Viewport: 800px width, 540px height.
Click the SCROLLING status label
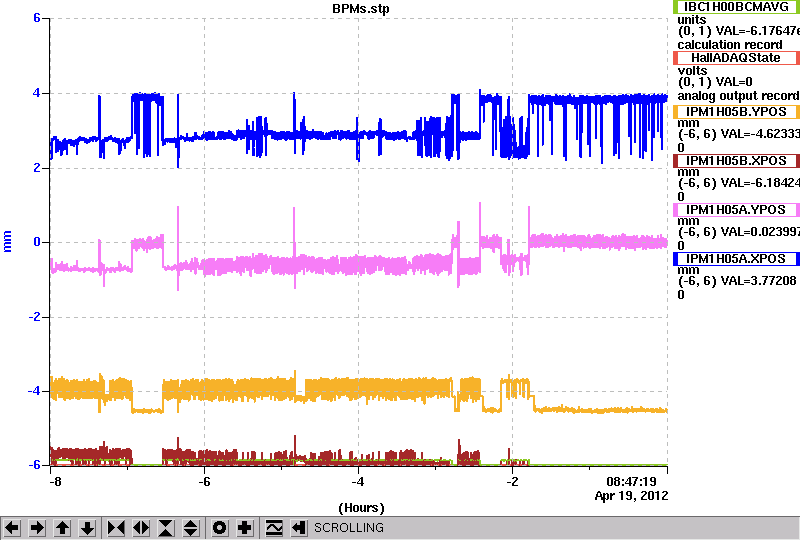click(348, 528)
